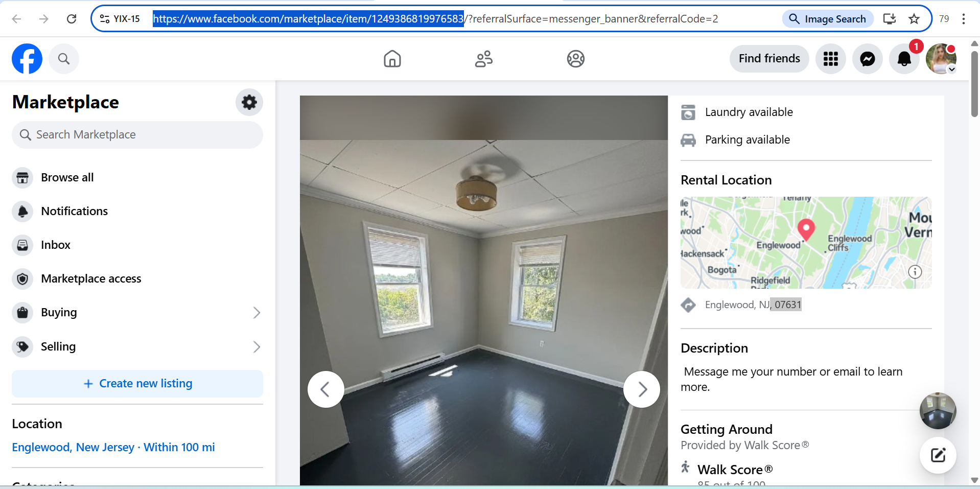Open Marketplace access

(x=137, y=279)
